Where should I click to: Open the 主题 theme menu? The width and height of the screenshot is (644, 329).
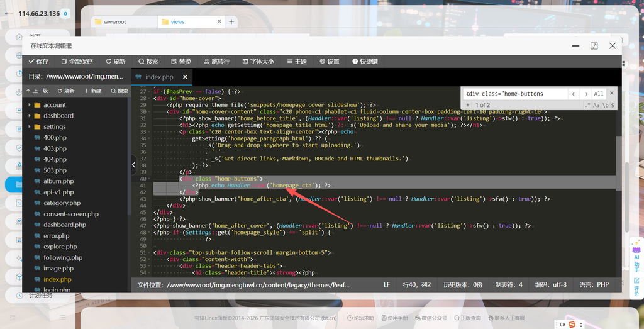tap(297, 62)
